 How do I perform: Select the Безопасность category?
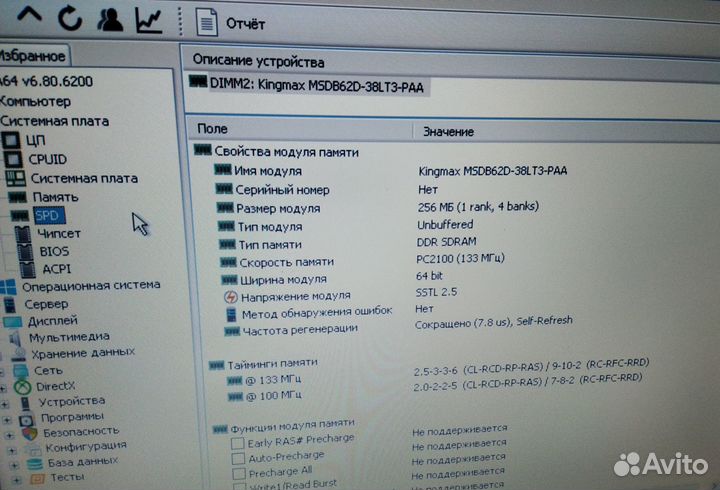point(81,432)
